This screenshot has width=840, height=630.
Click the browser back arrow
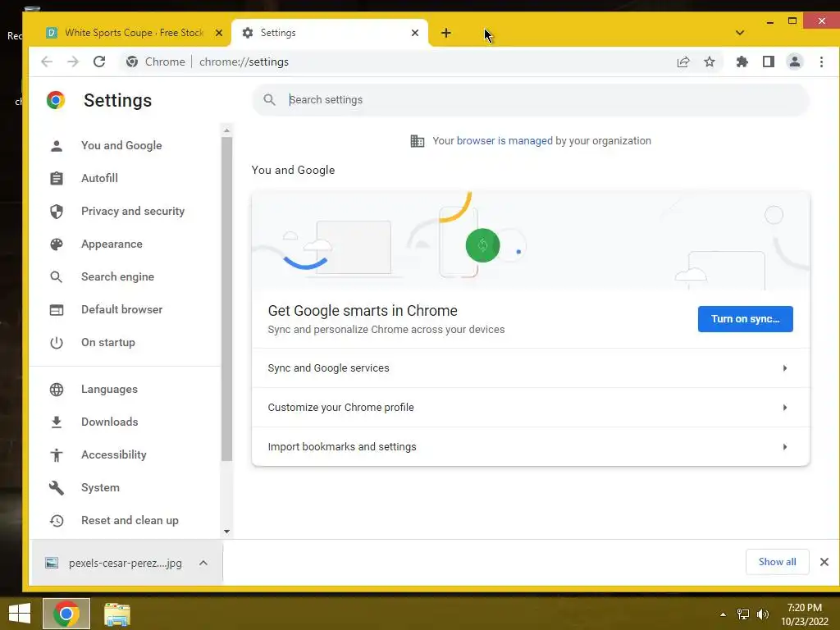tap(47, 62)
